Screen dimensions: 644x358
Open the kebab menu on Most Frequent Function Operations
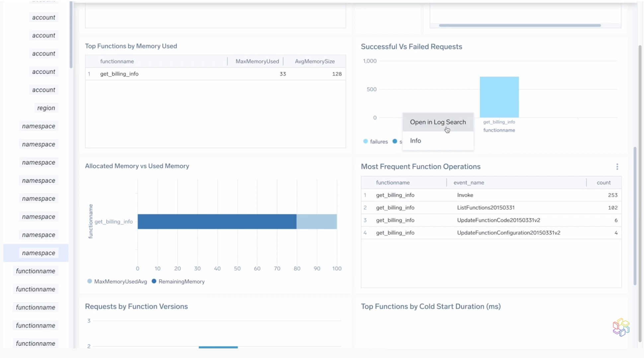point(617,167)
